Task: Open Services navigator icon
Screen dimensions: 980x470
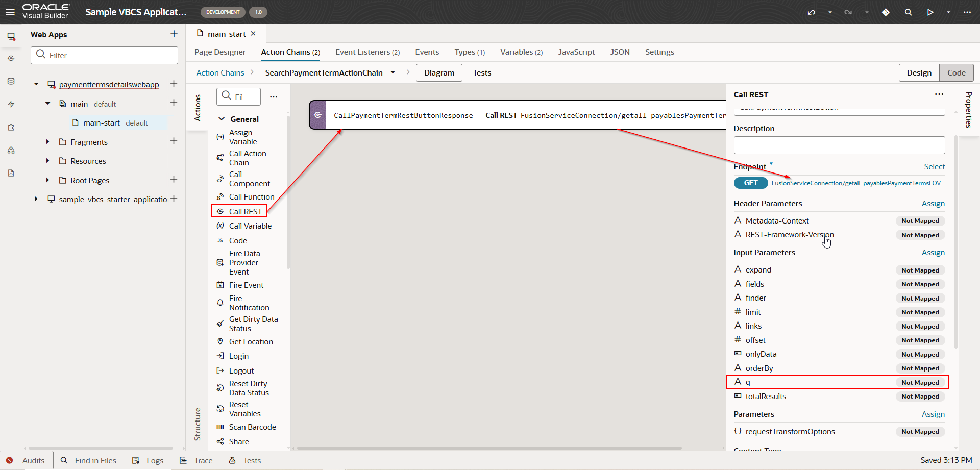Action: (x=11, y=58)
